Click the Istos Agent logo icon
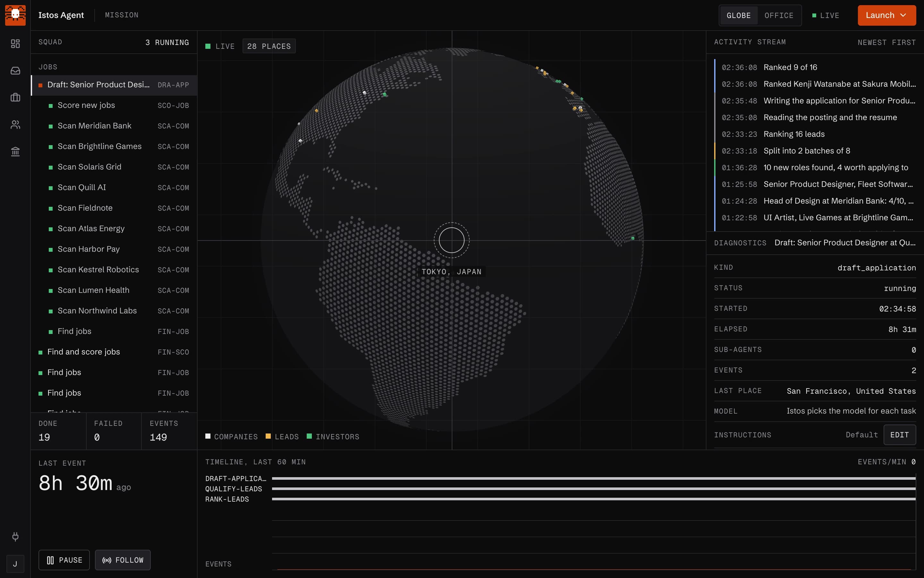Image resolution: width=924 pixels, height=578 pixels. click(15, 15)
